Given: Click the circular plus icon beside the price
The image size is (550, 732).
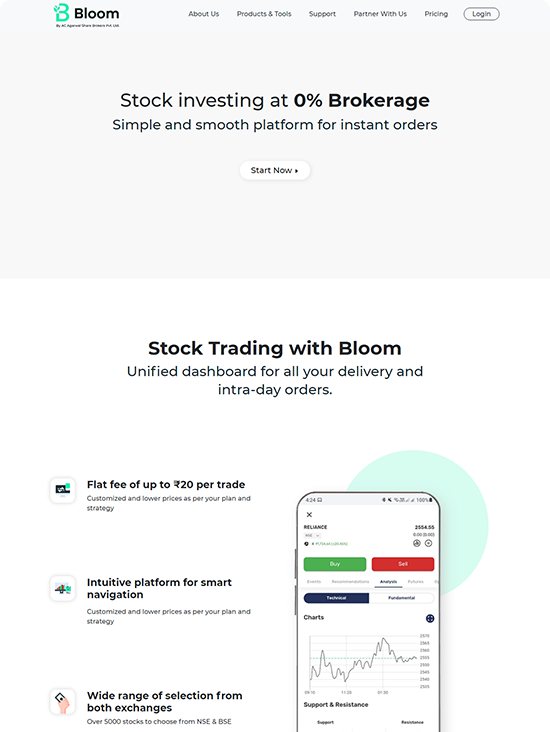Looking at the screenshot, I should 429,543.
